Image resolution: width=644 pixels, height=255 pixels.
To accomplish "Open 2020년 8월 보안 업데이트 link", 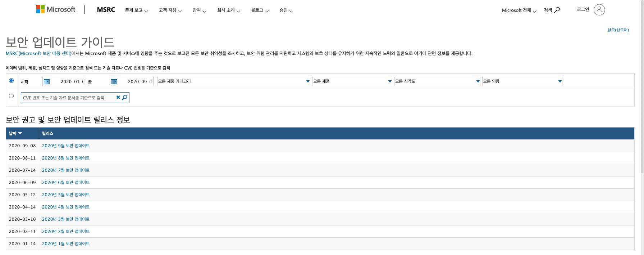I will tap(66, 158).
